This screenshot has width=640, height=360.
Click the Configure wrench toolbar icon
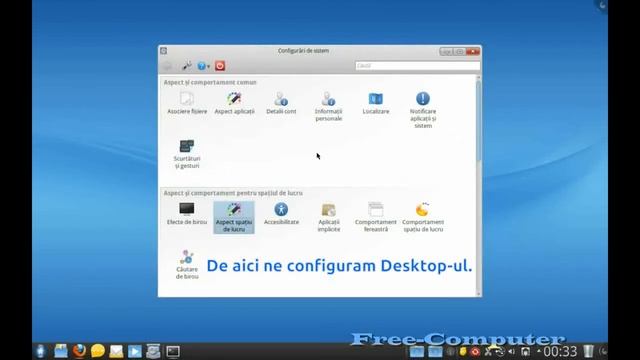coord(187,66)
